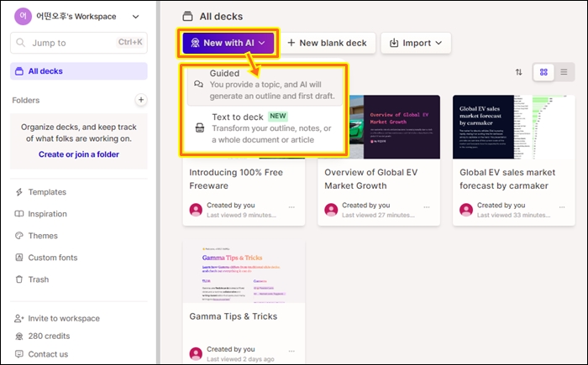Image resolution: width=588 pixels, height=365 pixels.
Task: Click the Contact us chat icon
Action: pyautogui.click(x=18, y=354)
